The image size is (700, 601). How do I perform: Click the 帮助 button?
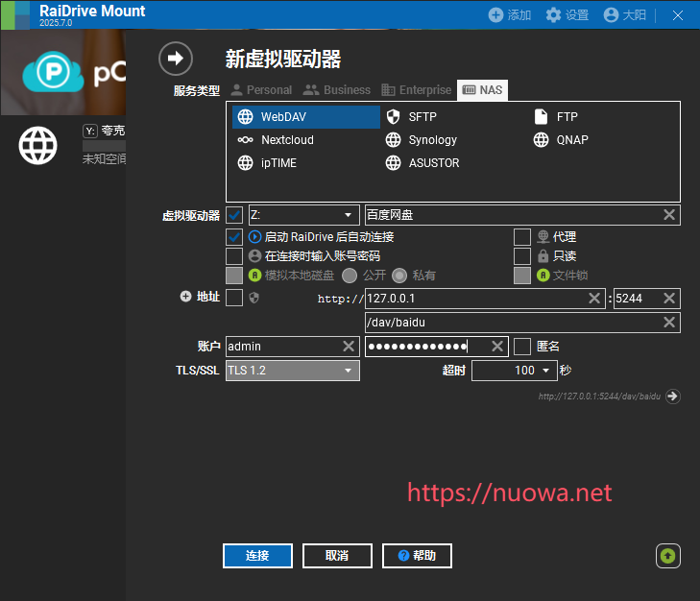coord(417,556)
